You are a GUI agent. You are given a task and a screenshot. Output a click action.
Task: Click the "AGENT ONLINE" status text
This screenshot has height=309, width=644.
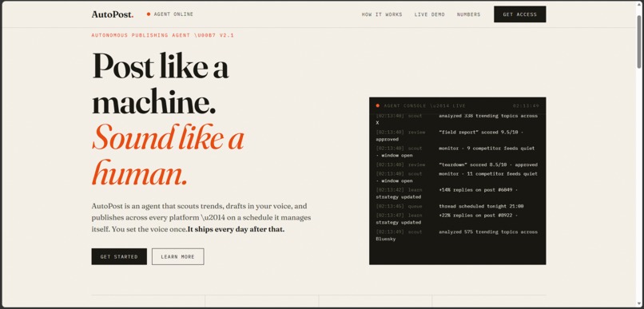173,14
